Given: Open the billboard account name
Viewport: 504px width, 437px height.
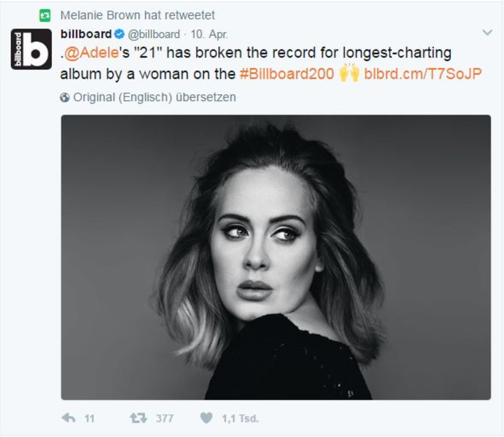Looking at the screenshot, I should click(x=86, y=34).
